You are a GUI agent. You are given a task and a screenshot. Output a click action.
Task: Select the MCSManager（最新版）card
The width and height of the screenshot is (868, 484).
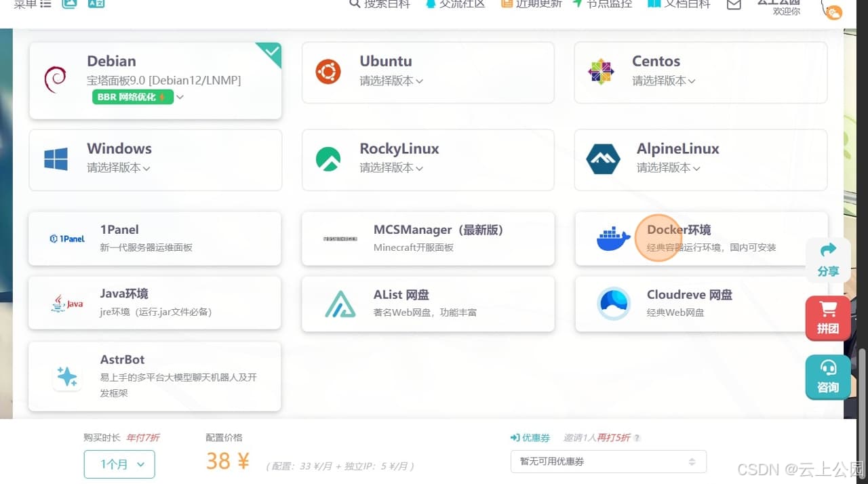(x=428, y=239)
